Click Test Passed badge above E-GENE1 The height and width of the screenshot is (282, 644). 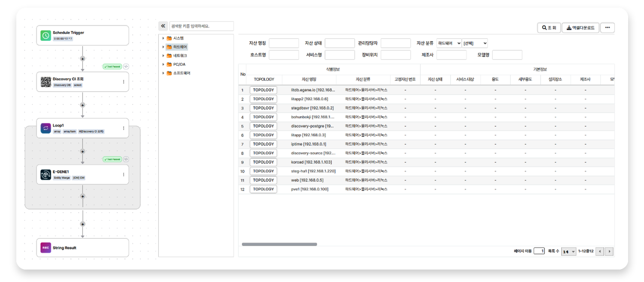click(x=112, y=159)
